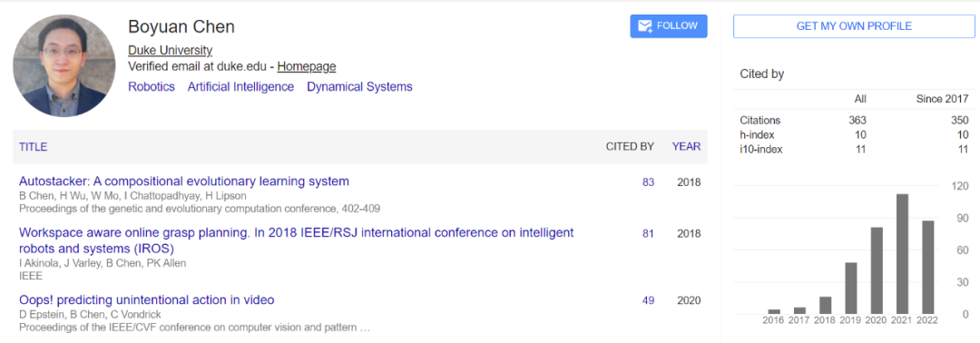Visit the Homepage link
980x343 pixels.
coord(307,66)
